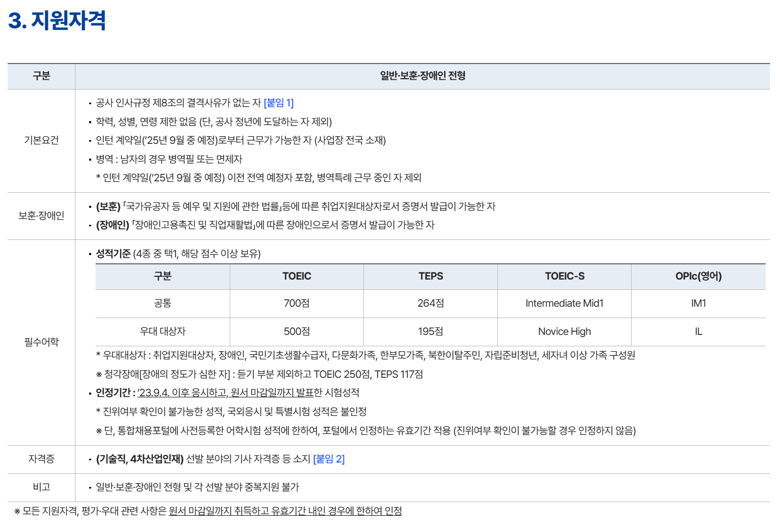The height and width of the screenshot is (532, 776).
Task: Click the '중복지원 불가' remark line
Action: click(198, 487)
